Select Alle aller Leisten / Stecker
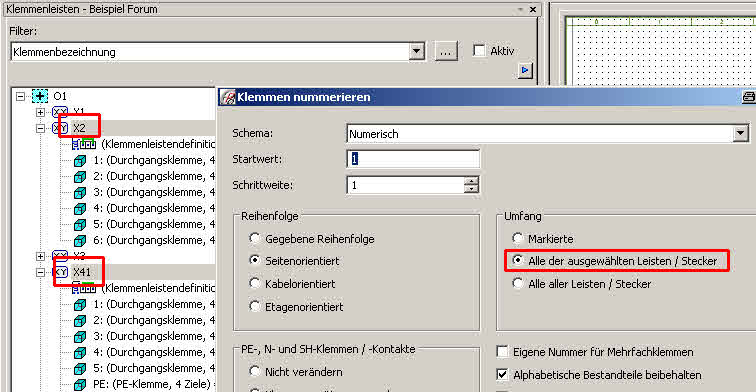Viewport: 756px width, 392px height. tap(517, 284)
